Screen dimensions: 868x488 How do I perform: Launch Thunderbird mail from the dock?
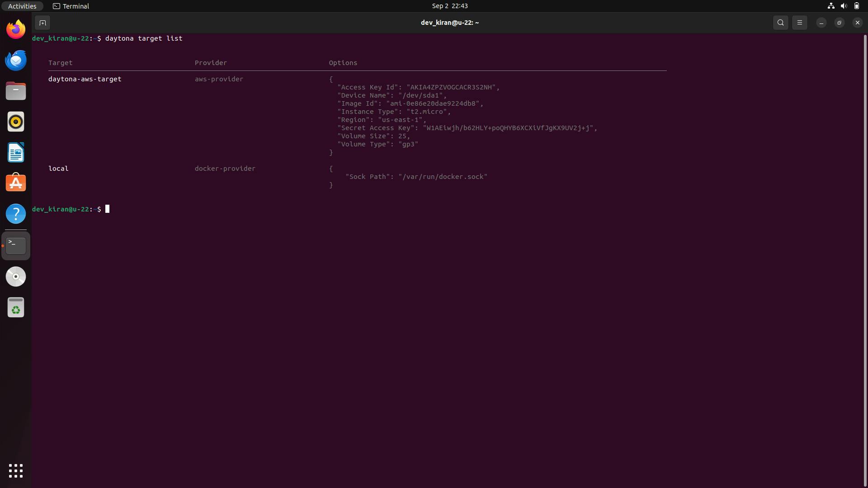(x=16, y=61)
